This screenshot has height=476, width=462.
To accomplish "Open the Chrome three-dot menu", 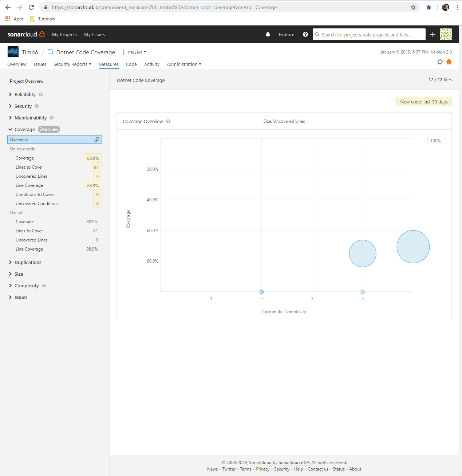I will tap(457, 7).
